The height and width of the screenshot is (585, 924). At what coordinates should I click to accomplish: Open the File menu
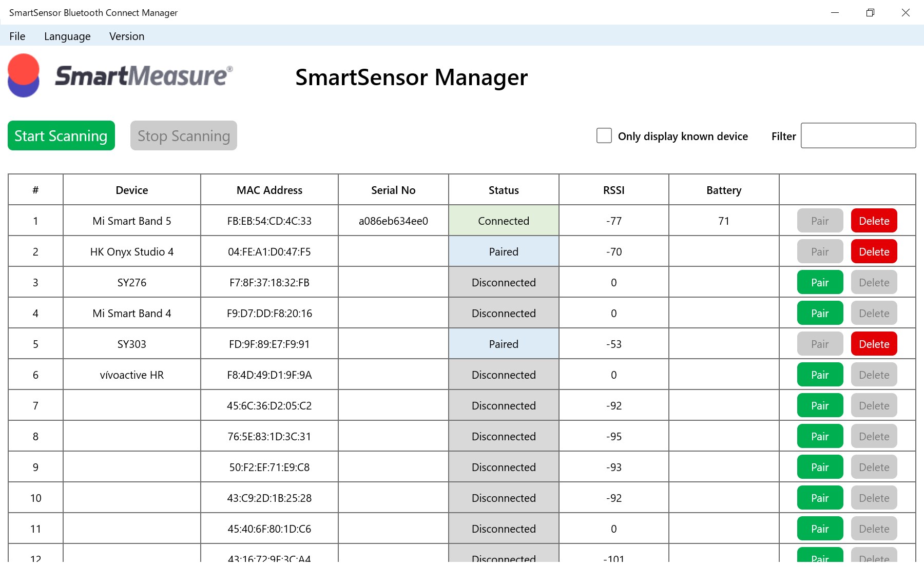pos(17,36)
